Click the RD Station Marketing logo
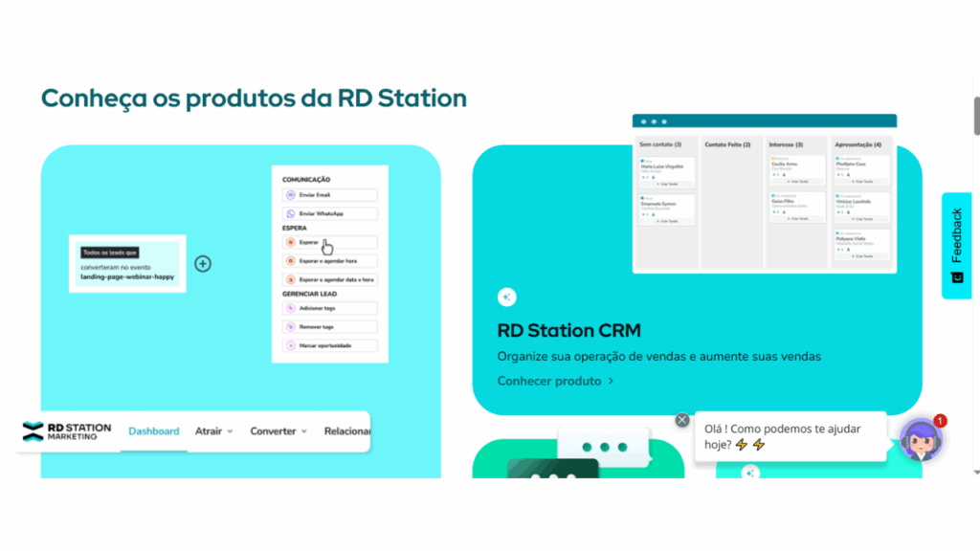This screenshot has width=980, height=551. click(x=67, y=431)
